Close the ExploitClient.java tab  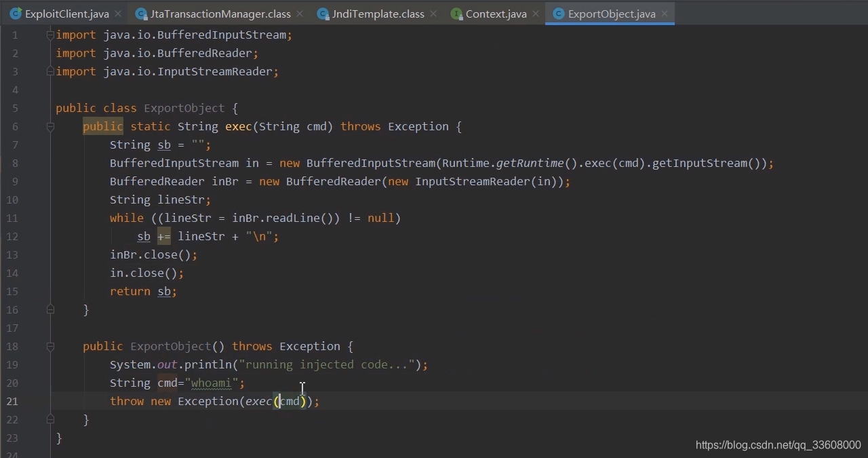tap(118, 14)
